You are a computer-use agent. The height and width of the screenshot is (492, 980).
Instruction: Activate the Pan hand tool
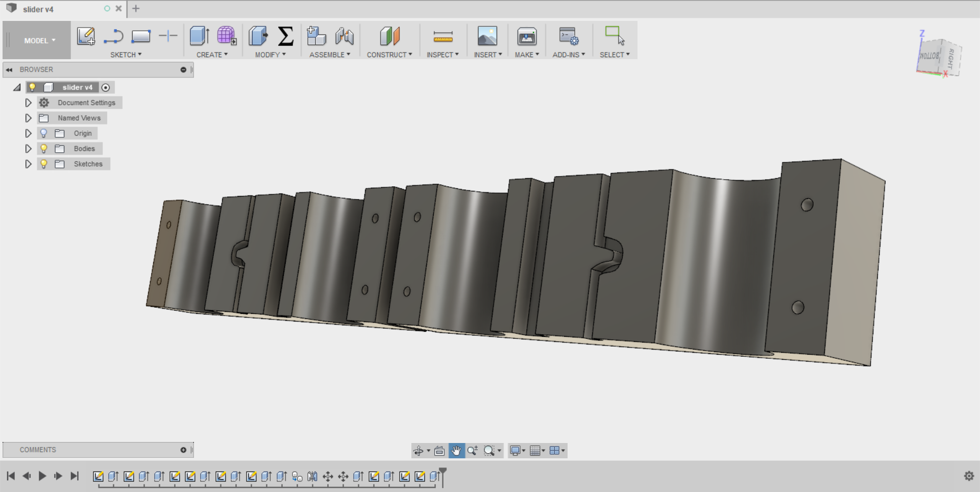point(456,451)
